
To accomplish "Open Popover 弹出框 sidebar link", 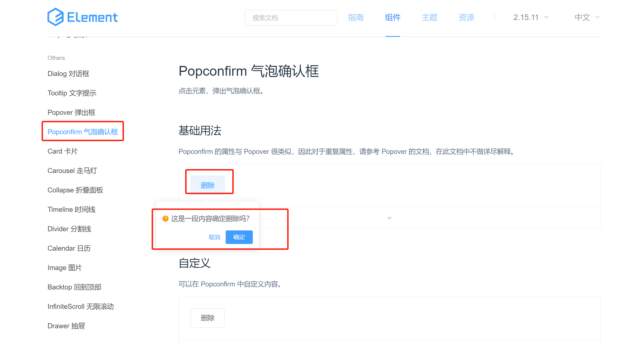I will pos(71,113).
